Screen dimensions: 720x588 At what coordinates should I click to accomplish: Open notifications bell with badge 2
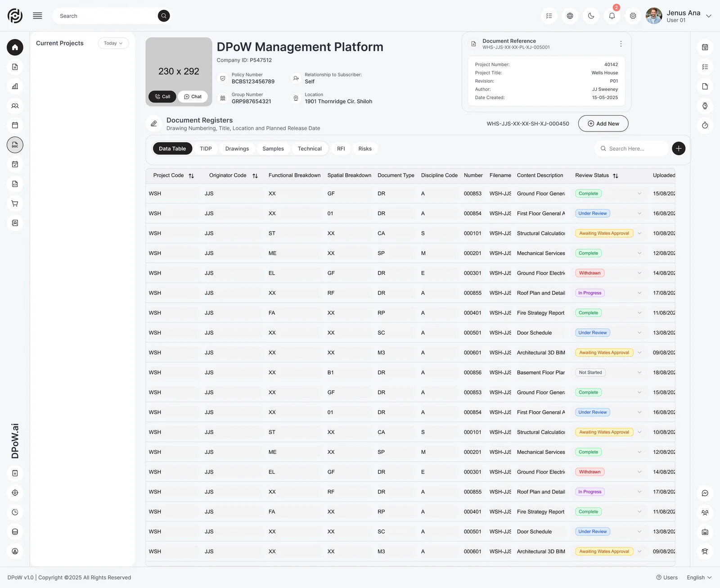pyautogui.click(x=612, y=16)
